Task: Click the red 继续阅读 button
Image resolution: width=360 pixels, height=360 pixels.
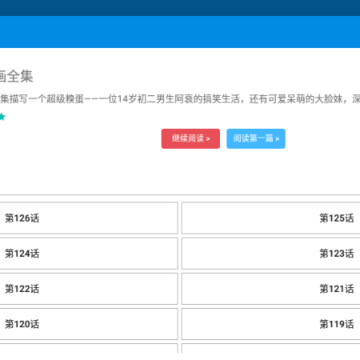Action: (x=191, y=139)
